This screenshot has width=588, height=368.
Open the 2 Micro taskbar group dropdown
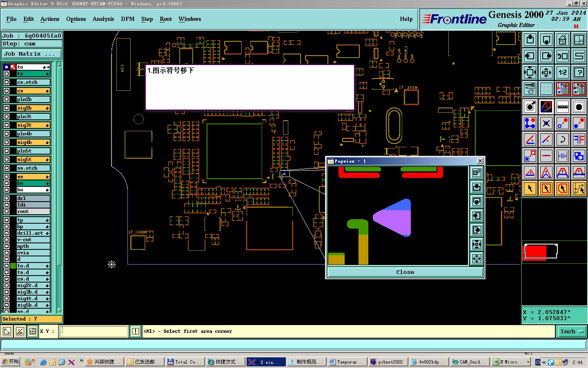pyautogui.click(x=528, y=362)
